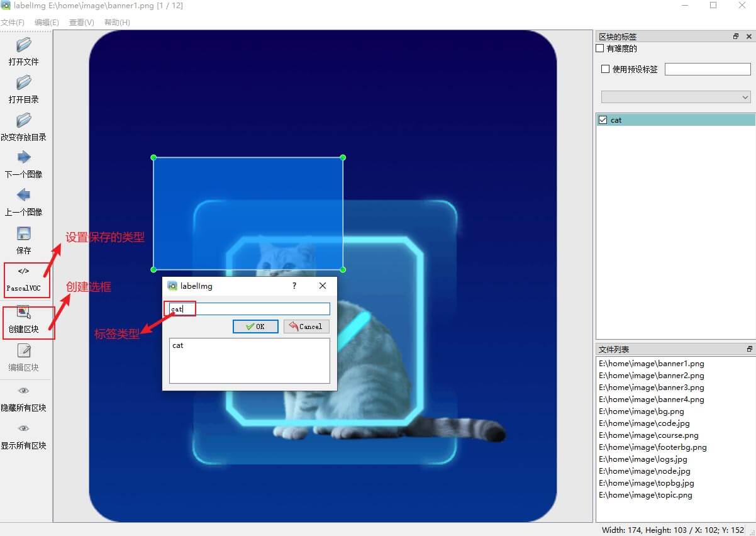Tick the use default label (使用预设标签) checkbox

click(606, 69)
